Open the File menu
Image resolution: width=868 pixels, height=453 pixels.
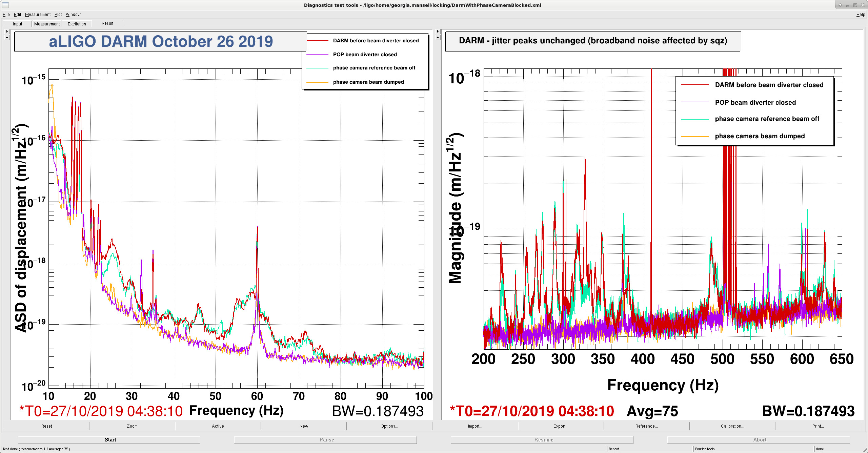click(x=6, y=15)
